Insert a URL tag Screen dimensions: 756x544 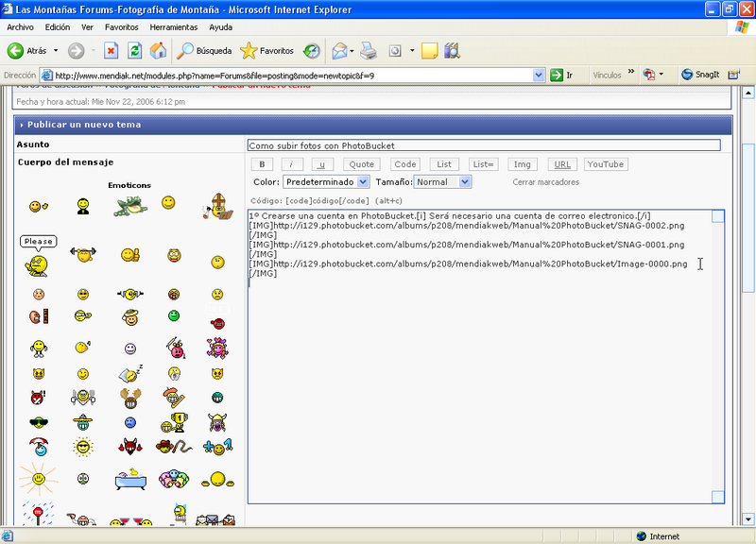pyautogui.click(x=562, y=164)
